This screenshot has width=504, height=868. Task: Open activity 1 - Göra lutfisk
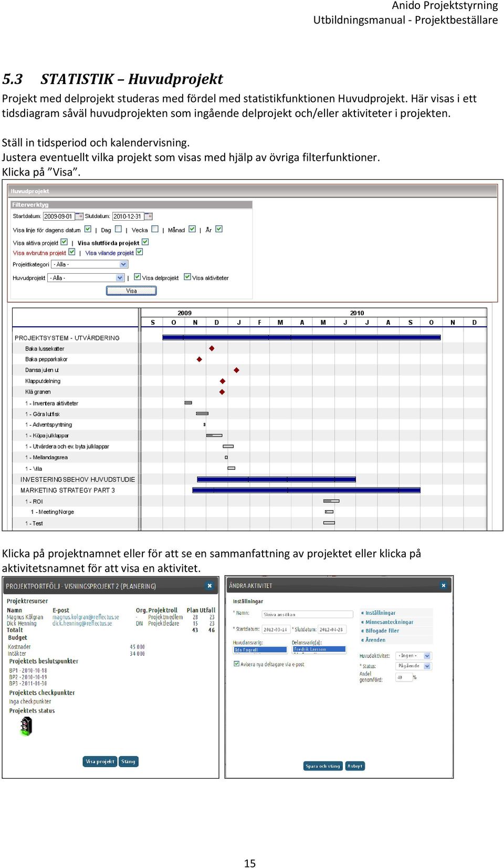pyautogui.click(x=43, y=414)
